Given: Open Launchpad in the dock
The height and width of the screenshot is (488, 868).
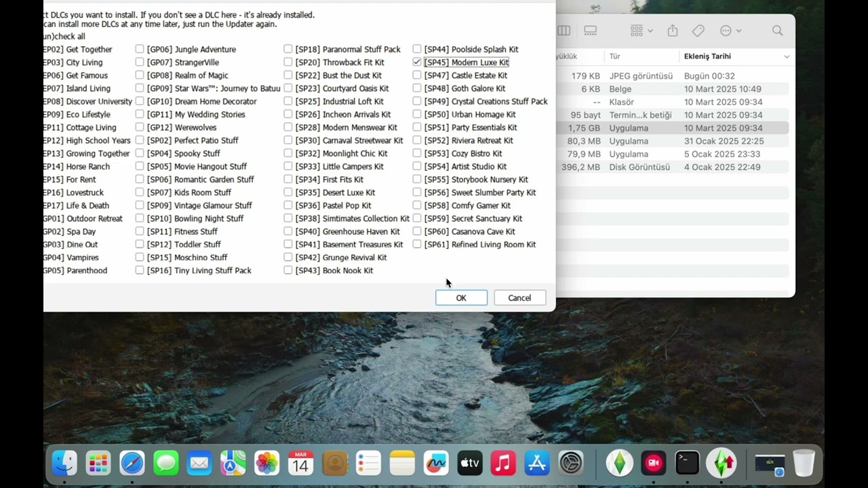Looking at the screenshot, I should [x=98, y=464].
